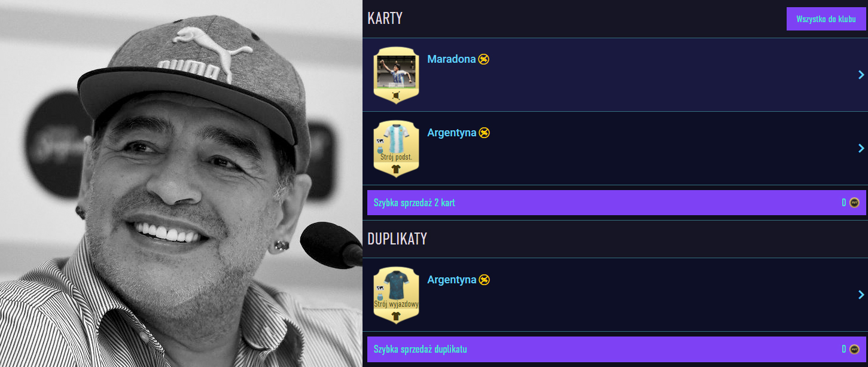Open the Strój wyjazdowy kit card thumbnail
The width and height of the screenshot is (868, 367).
(x=396, y=295)
